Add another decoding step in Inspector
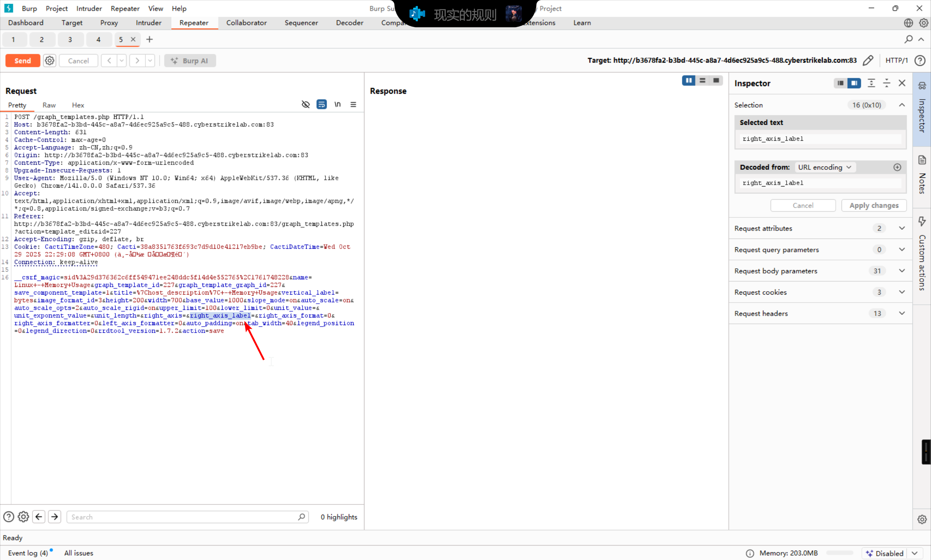Image resolution: width=931 pixels, height=560 pixels. coord(897,167)
